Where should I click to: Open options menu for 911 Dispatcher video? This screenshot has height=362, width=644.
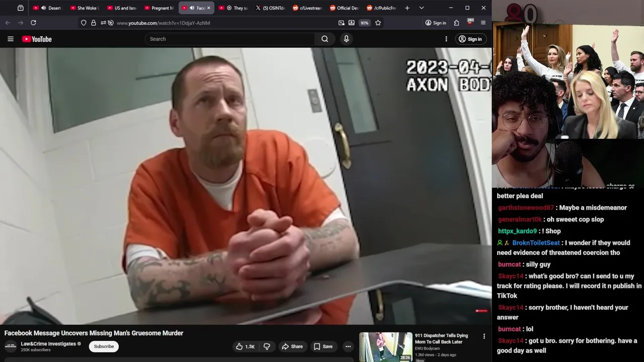pos(484,336)
